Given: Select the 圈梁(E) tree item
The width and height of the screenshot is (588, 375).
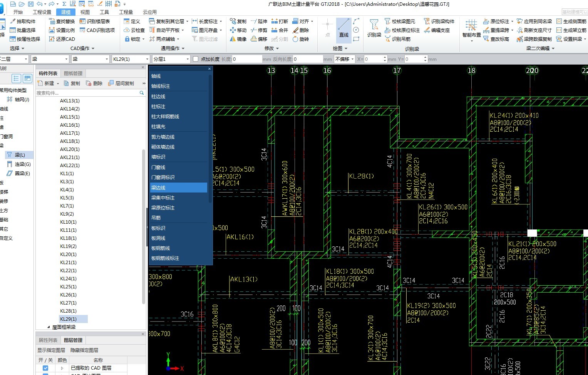Looking at the screenshot, I should coord(19,173).
